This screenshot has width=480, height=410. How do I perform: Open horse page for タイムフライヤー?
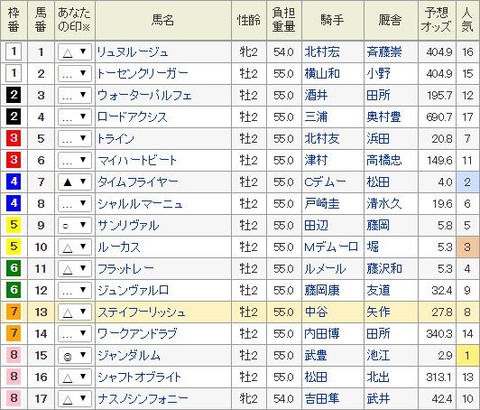[138, 182]
